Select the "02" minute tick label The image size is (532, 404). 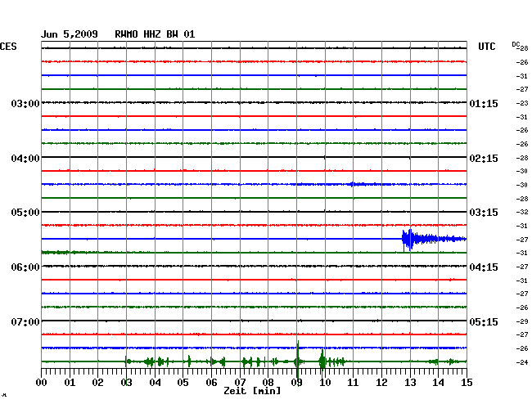point(97,383)
